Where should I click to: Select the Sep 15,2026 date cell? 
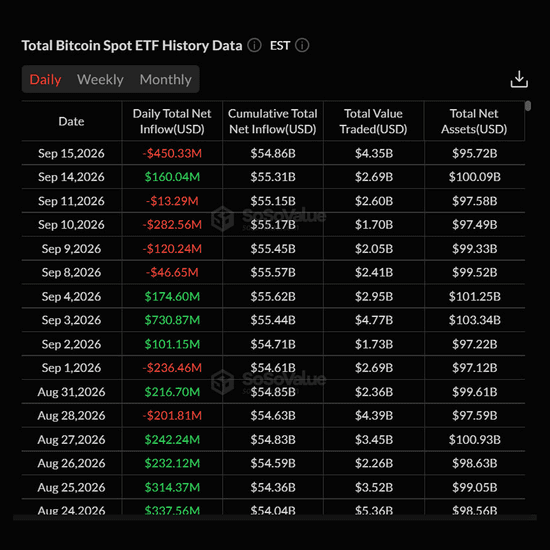point(71,153)
